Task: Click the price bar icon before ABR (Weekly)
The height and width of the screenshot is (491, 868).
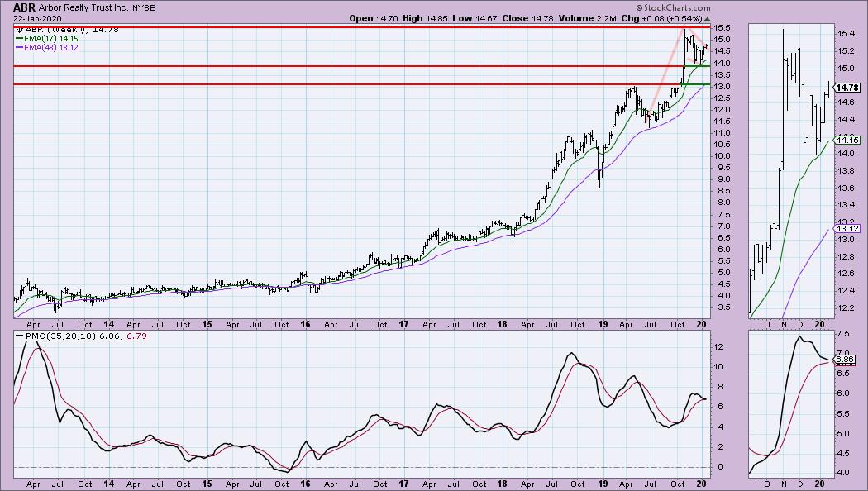Action: click(x=19, y=29)
